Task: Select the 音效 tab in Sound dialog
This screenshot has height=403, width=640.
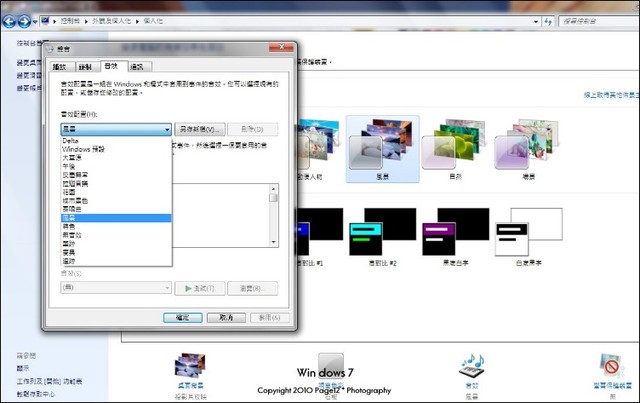Action: click(114, 66)
